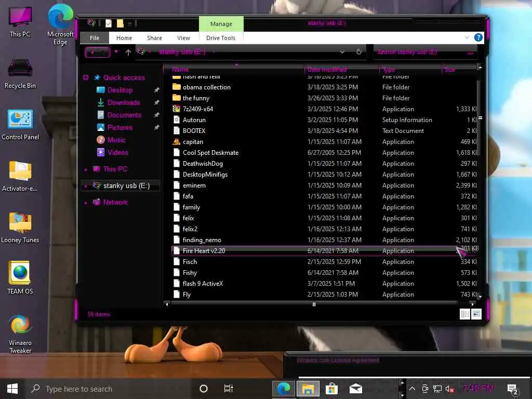
Task: Open Mail app from taskbar
Action: pyautogui.click(x=355, y=389)
